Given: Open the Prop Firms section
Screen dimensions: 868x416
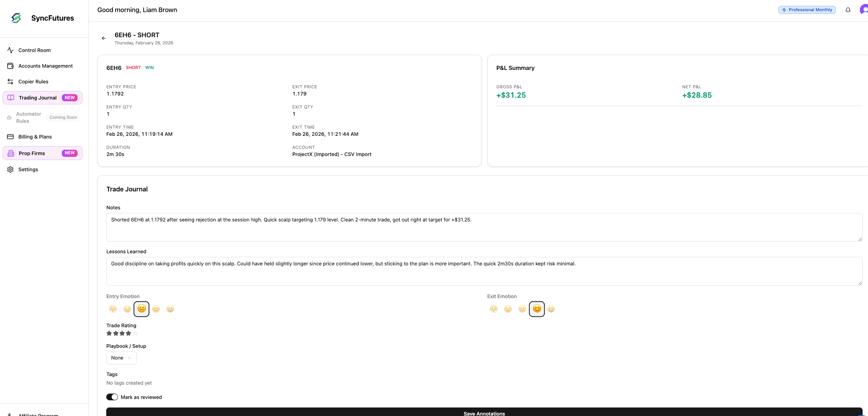Looking at the screenshot, I should pyautogui.click(x=32, y=153).
